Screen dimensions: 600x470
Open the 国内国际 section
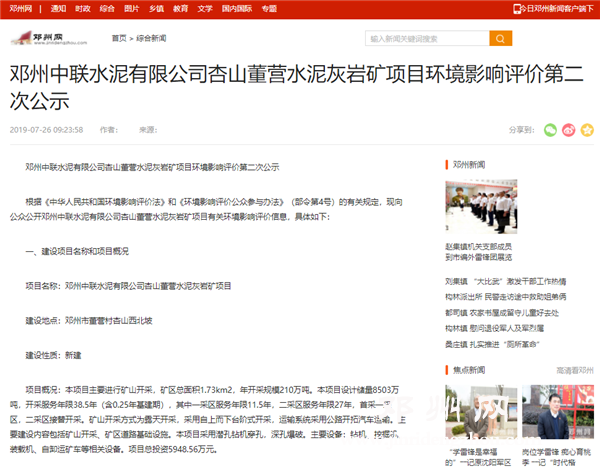click(237, 8)
